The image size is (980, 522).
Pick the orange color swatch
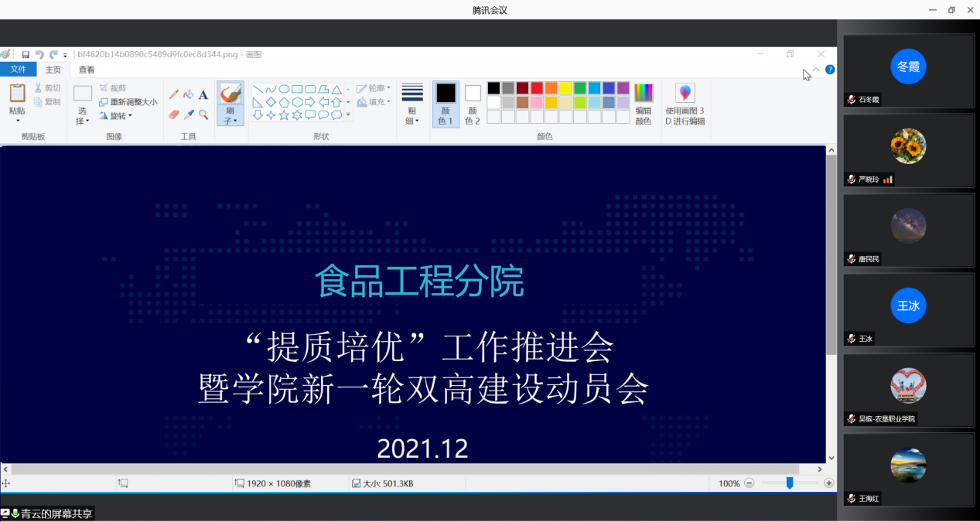click(x=551, y=88)
